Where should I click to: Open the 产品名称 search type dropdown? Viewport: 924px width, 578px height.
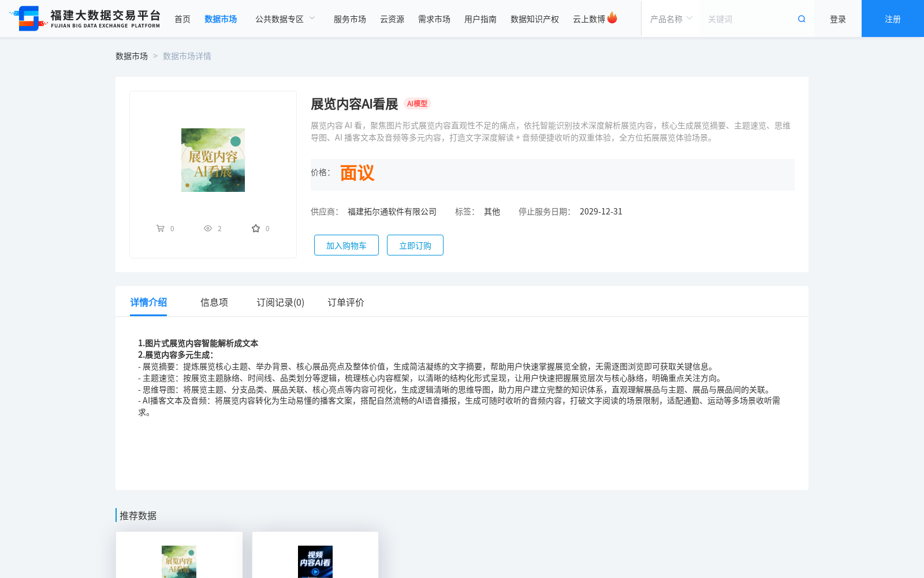point(670,19)
